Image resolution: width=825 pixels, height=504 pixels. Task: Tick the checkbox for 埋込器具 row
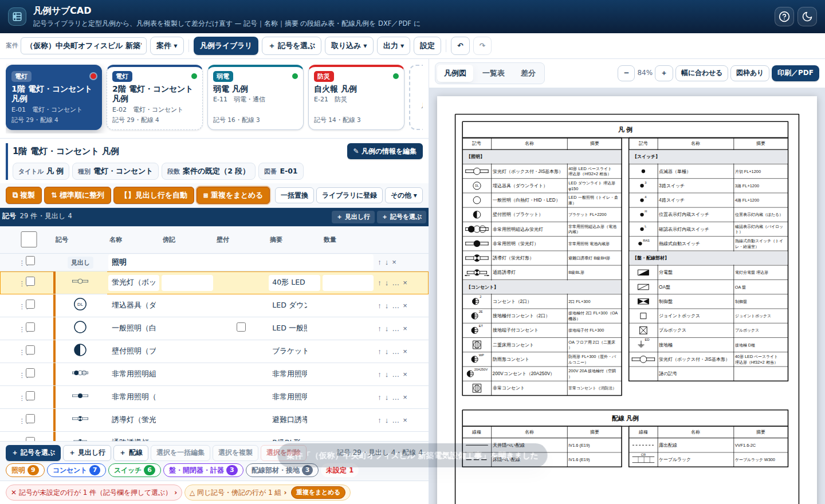click(x=30, y=304)
